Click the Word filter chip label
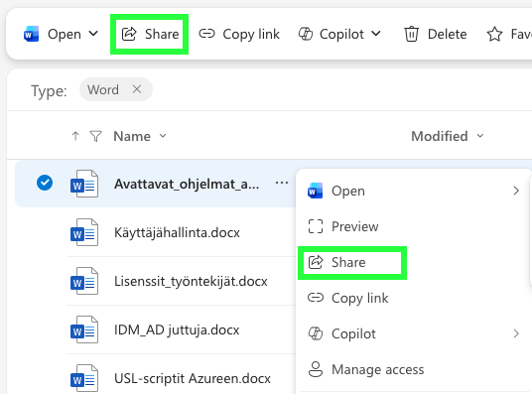Viewport: 532px width, 394px height. 103,89
